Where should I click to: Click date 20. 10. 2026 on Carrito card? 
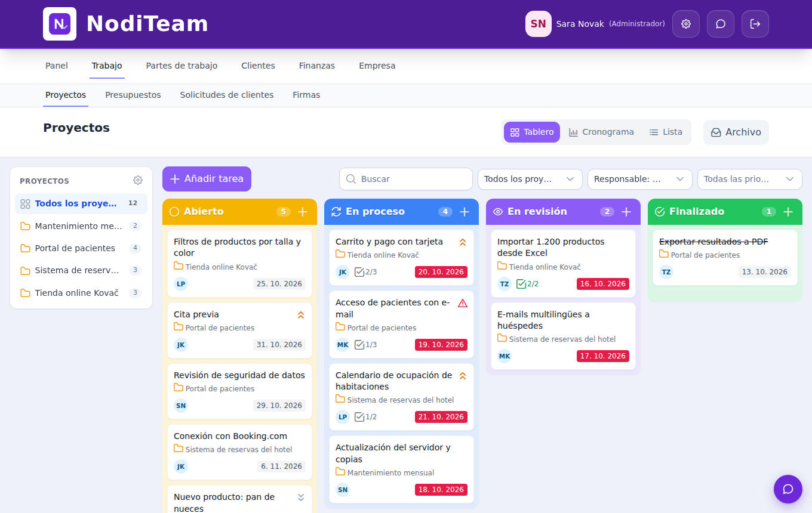pos(441,272)
